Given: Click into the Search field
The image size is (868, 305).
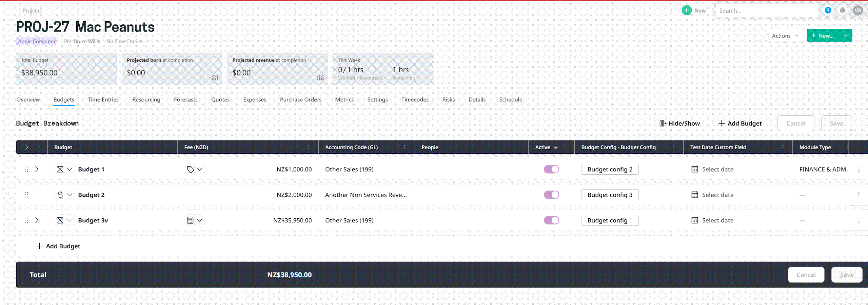Looking at the screenshot, I should pos(766,11).
